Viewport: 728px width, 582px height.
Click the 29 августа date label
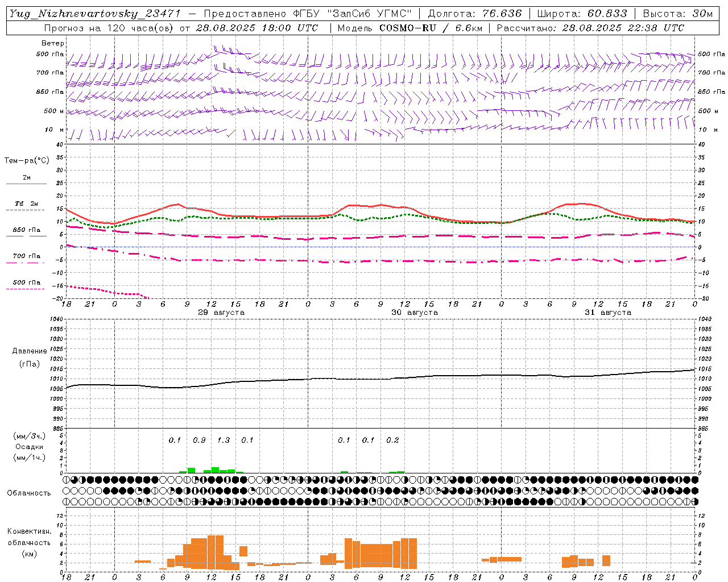coord(221,313)
